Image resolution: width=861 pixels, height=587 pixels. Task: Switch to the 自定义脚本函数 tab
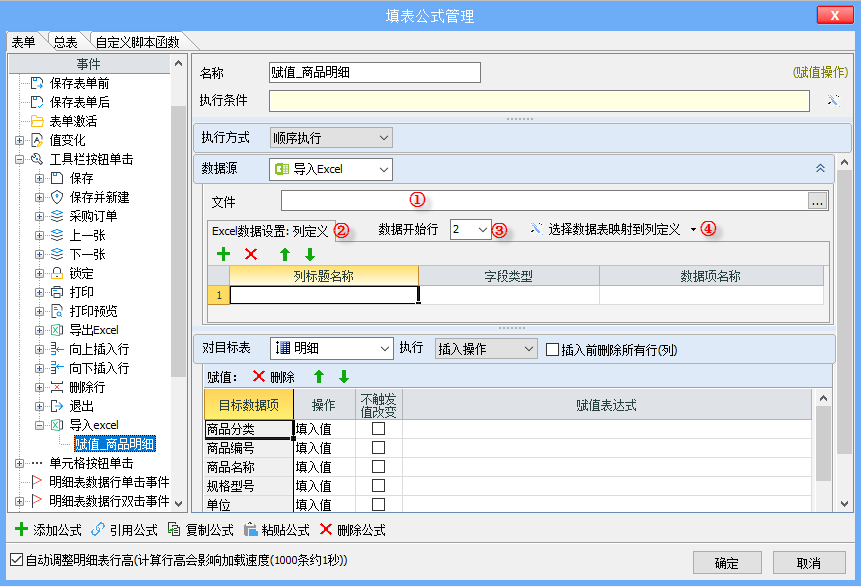tap(138, 42)
